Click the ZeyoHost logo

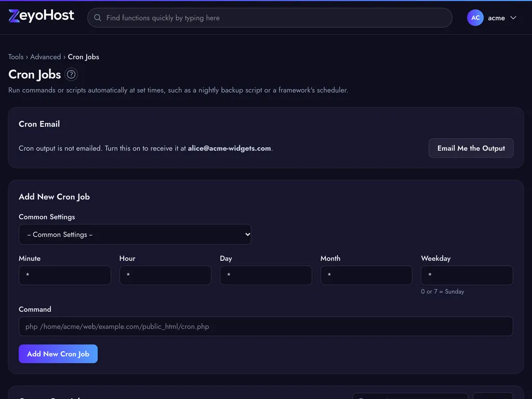click(41, 16)
